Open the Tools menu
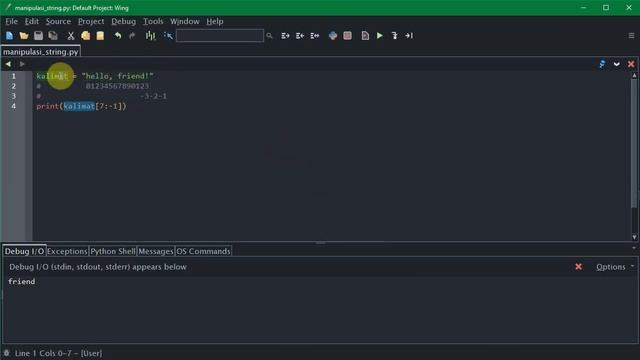The height and width of the screenshot is (360, 640). pos(153,21)
